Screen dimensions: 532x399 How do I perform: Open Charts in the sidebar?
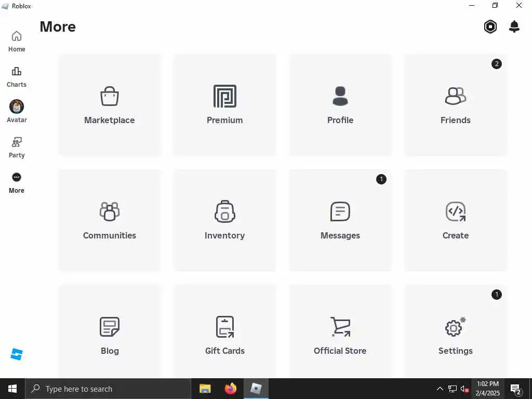pyautogui.click(x=17, y=77)
